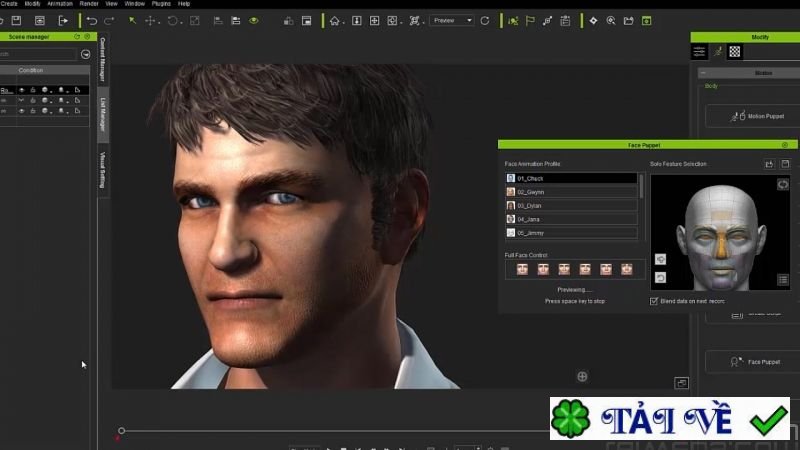Open the View menu
Screen dimensions: 800x450
(x=111, y=4)
